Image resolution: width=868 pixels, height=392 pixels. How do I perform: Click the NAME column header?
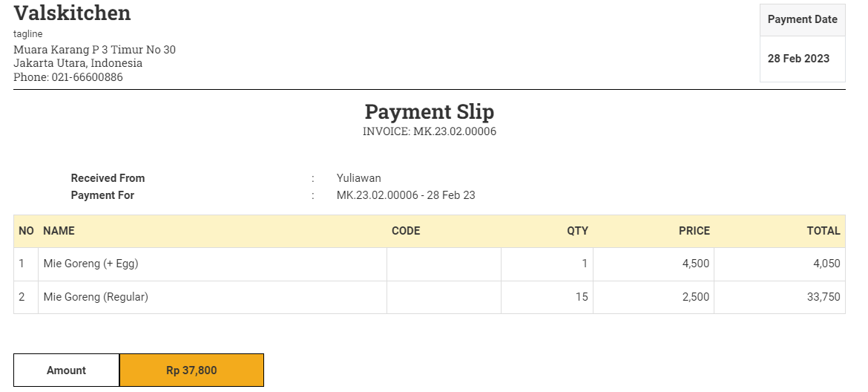point(59,231)
